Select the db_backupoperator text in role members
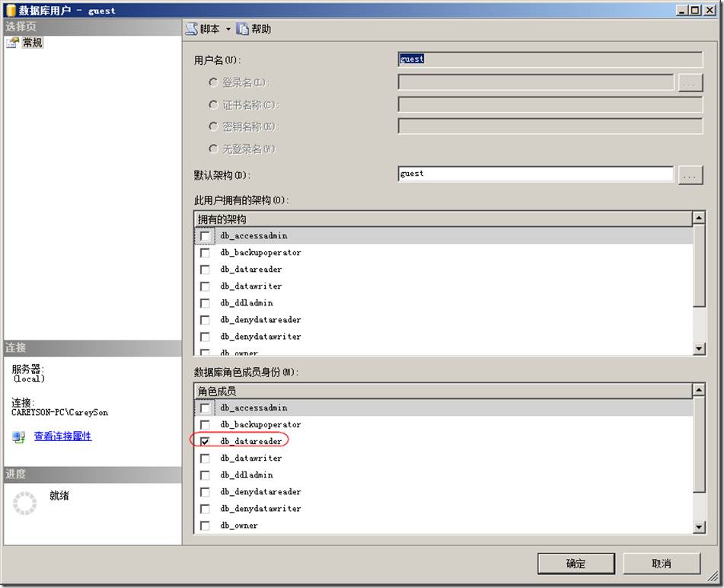Image resolution: width=724 pixels, height=588 pixels. 260,424
